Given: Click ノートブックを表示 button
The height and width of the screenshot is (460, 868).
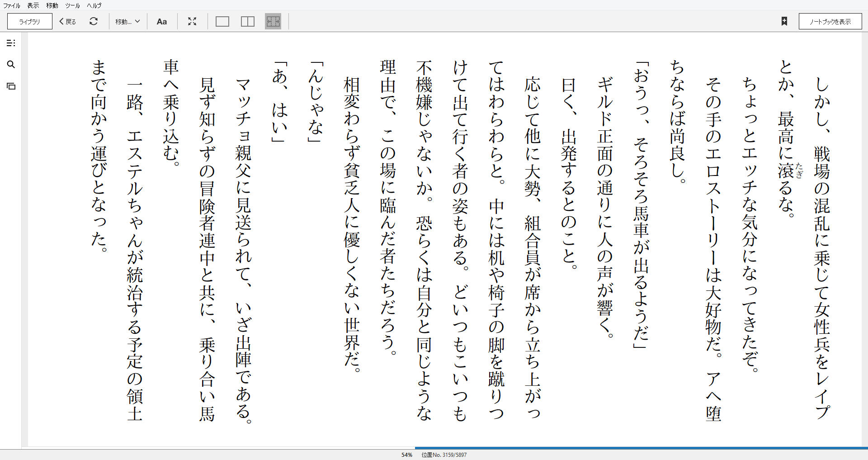Looking at the screenshot, I should coord(830,21).
